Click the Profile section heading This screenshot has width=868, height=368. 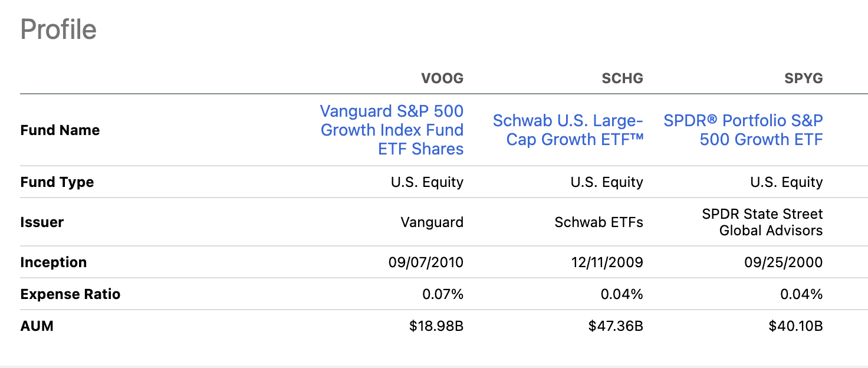click(x=58, y=29)
